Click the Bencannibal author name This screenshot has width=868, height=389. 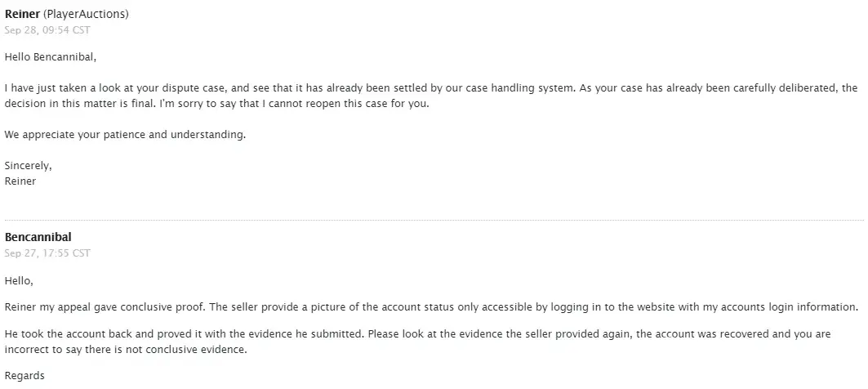pos(38,237)
